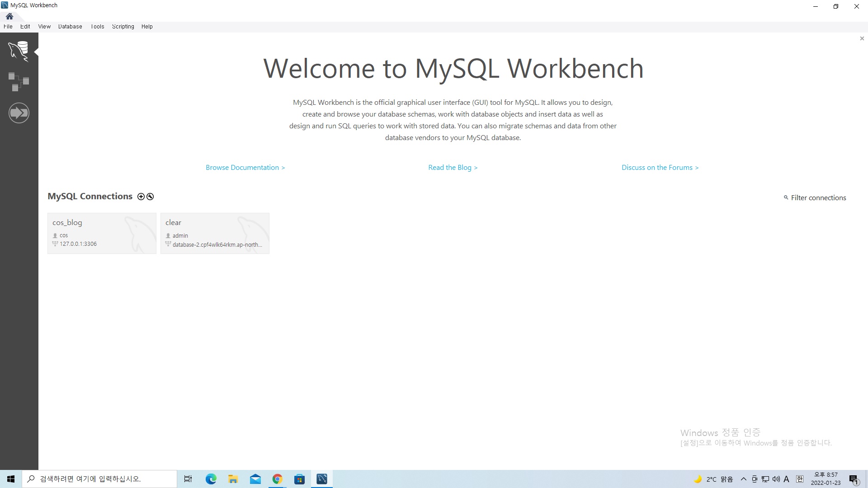
Task: Click the MySQL Workbench taskbar icon
Action: point(322,479)
